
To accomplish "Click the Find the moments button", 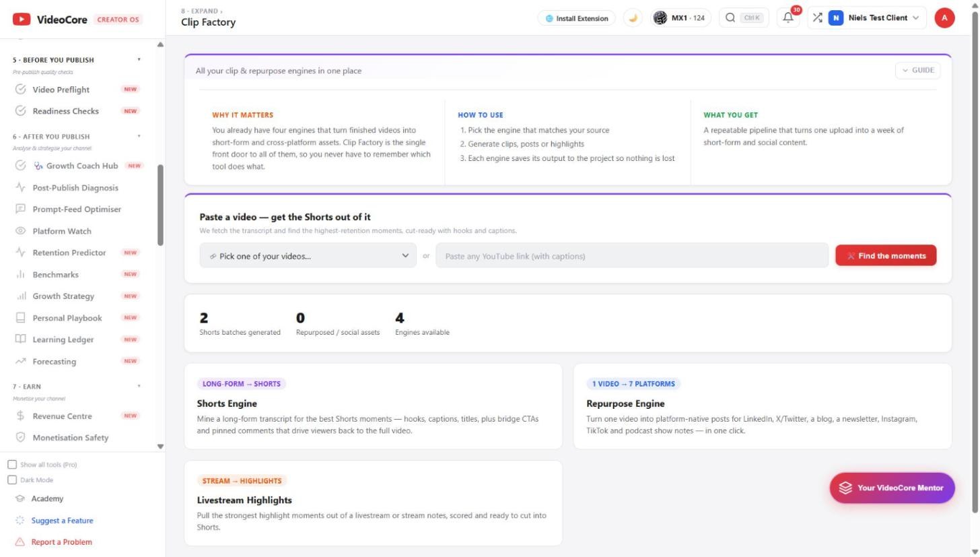I will coord(886,256).
